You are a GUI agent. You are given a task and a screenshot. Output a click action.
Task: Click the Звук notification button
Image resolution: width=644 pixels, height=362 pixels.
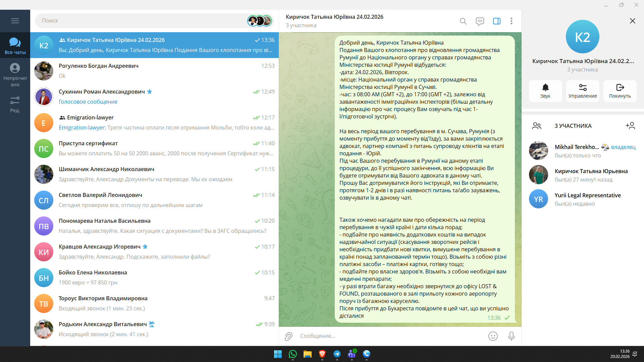tap(545, 91)
